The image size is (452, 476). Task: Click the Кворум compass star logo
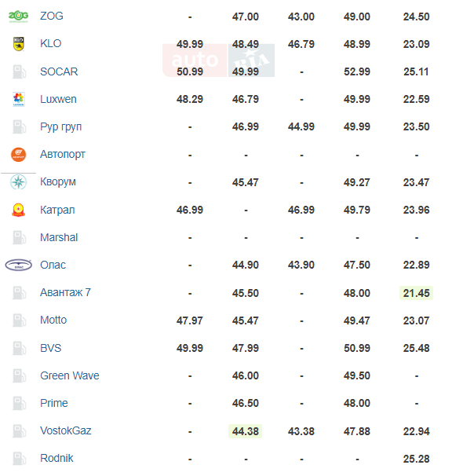pos(19,182)
